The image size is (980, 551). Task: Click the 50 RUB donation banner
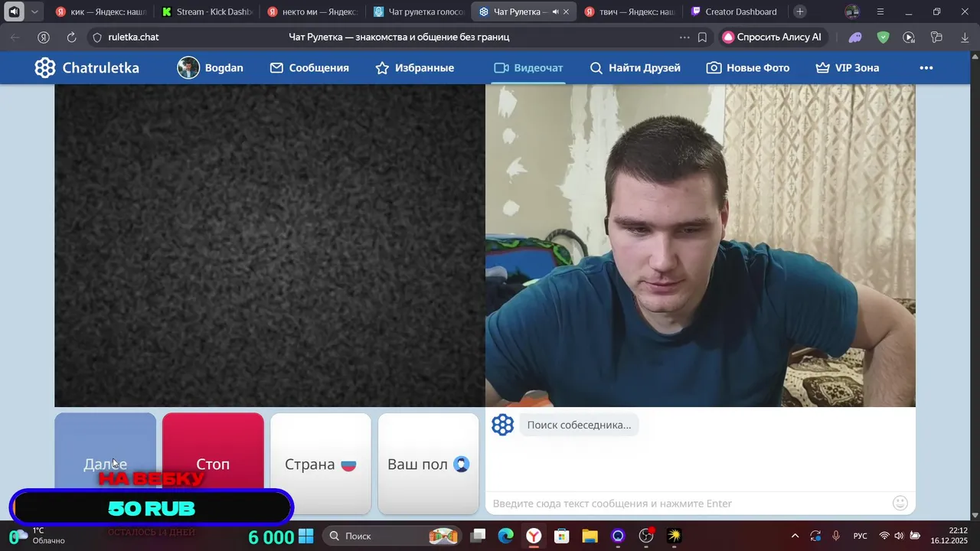[152, 508]
